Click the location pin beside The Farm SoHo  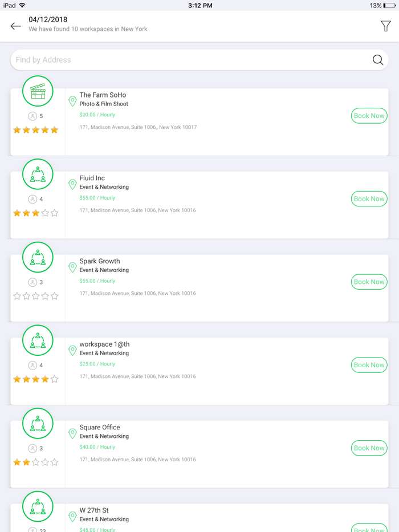point(72,101)
